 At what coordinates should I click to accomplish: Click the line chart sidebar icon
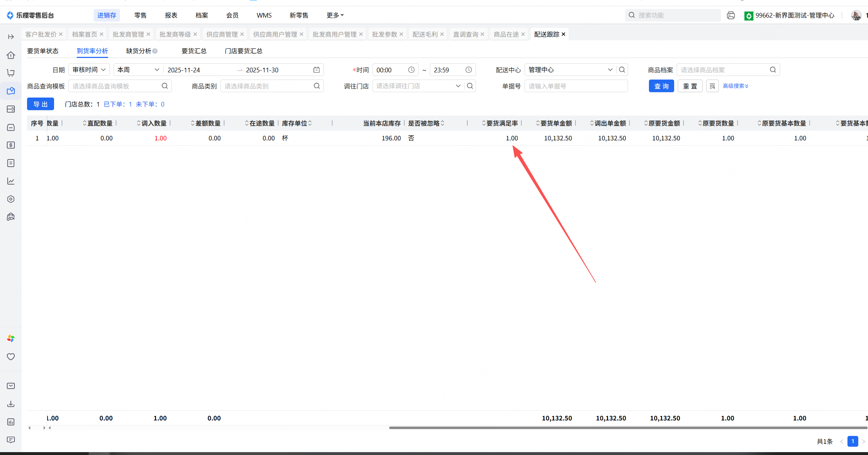coord(11,181)
